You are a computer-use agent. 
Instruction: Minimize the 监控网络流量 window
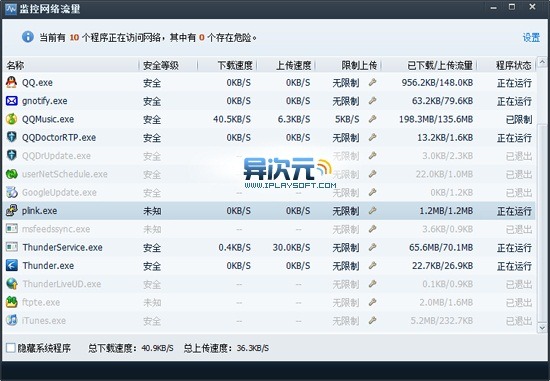click(x=494, y=7)
